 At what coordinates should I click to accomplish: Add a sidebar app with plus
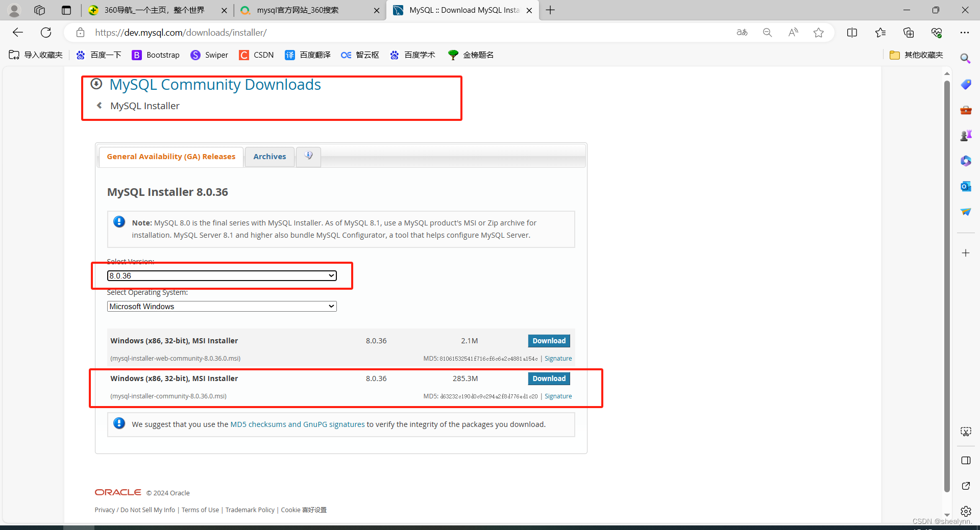[966, 253]
